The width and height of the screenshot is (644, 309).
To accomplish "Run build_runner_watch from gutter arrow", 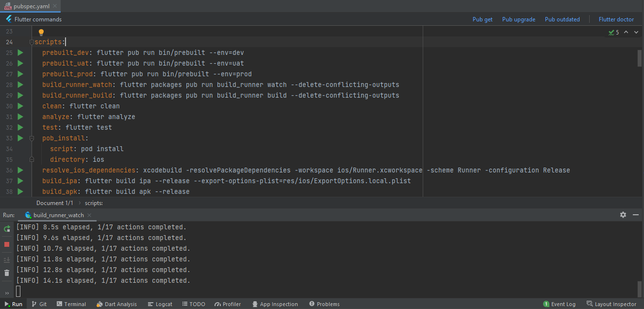I will click(x=20, y=85).
